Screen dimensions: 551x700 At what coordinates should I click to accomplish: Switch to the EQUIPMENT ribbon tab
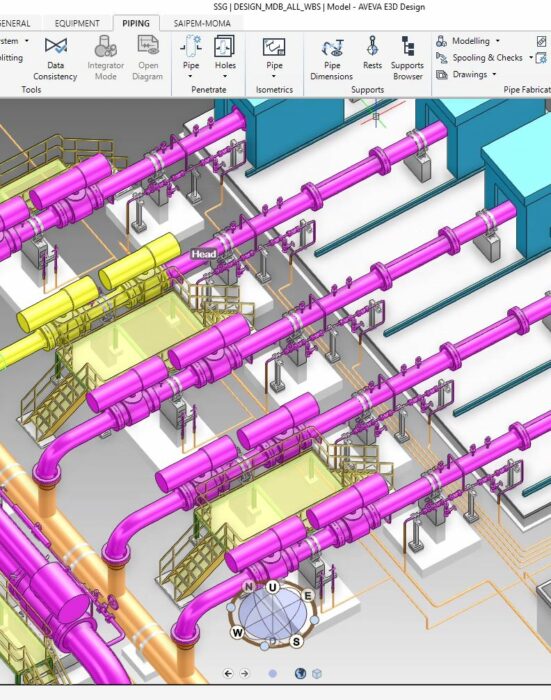(77, 23)
